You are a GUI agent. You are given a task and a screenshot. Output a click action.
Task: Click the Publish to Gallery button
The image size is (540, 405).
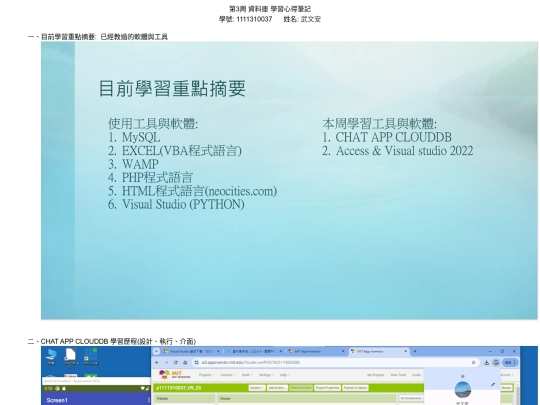(355, 388)
